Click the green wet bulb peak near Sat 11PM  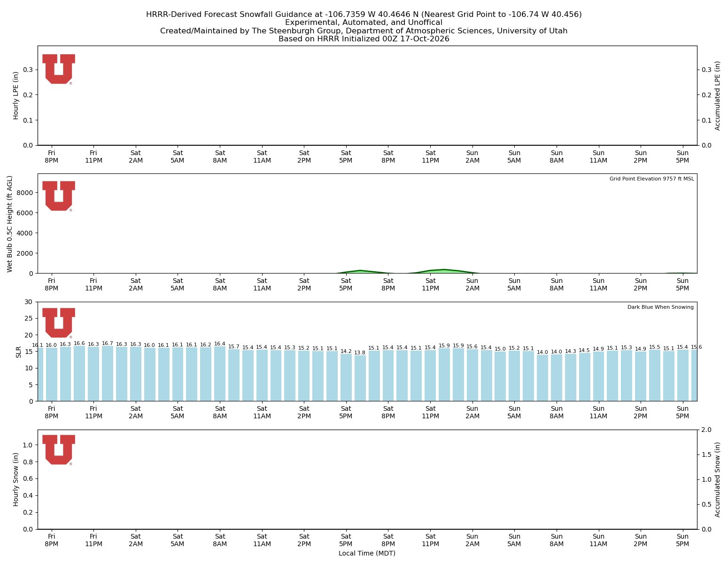click(444, 271)
